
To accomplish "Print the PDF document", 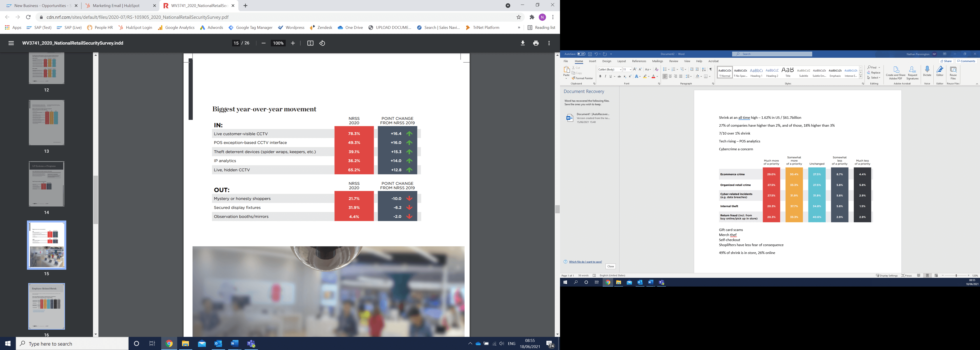I will [x=536, y=43].
